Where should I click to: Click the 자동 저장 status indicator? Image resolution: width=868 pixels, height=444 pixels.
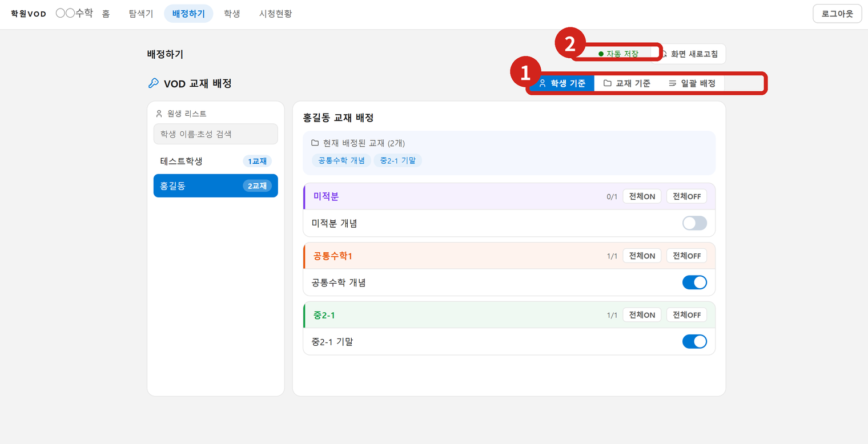point(618,54)
